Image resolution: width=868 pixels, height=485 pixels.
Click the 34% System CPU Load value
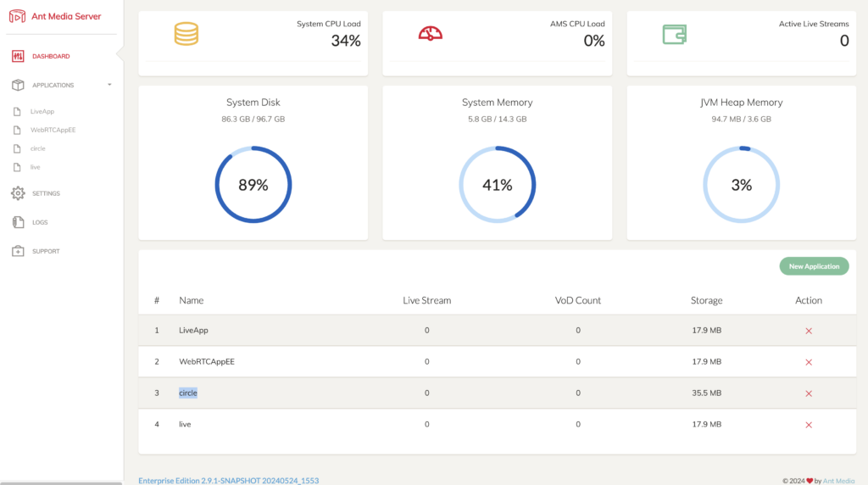click(346, 41)
